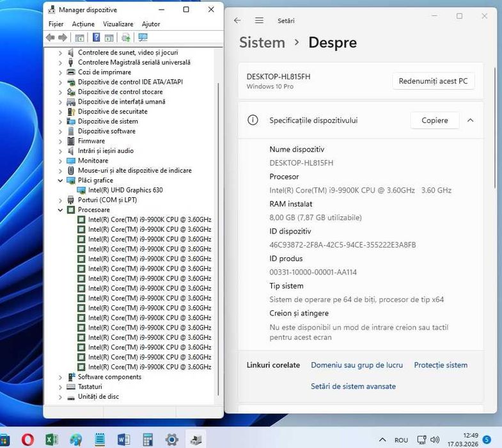
Task: Click the Settings window vertical scrollbar
Action: click(x=494, y=127)
